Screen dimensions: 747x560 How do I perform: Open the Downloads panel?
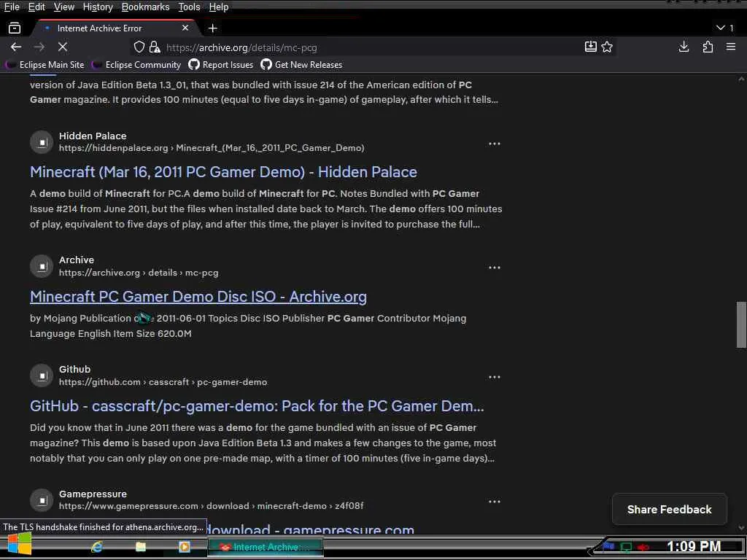click(x=684, y=47)
